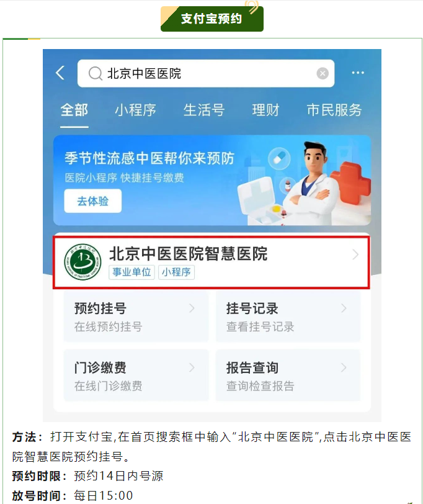
Task: Click the 去体验 button
Action: coord(93,201)
